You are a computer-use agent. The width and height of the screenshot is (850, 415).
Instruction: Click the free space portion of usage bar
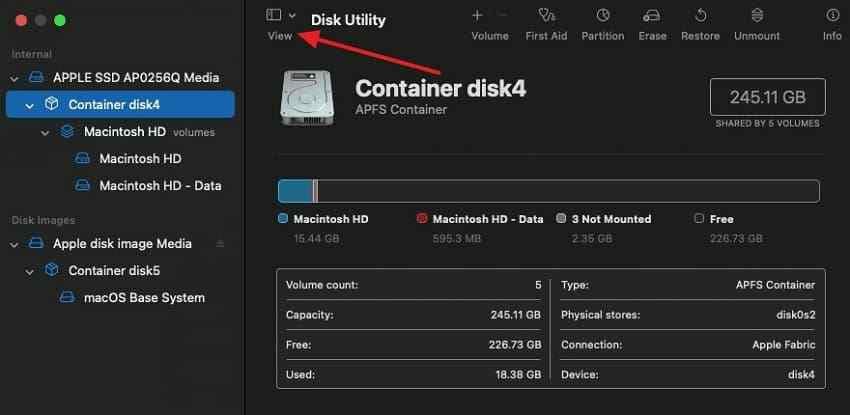568,191
